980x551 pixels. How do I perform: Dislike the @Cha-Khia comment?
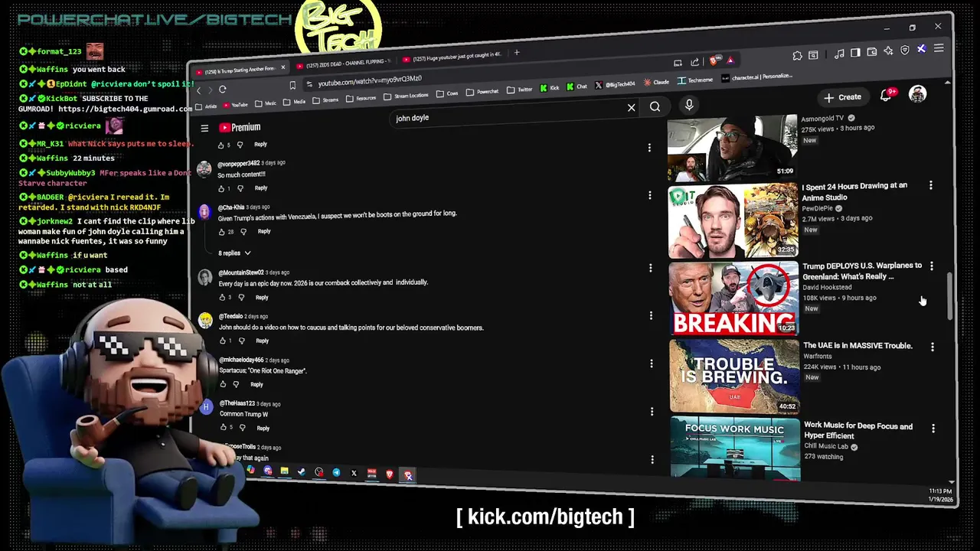click(243, 231)
